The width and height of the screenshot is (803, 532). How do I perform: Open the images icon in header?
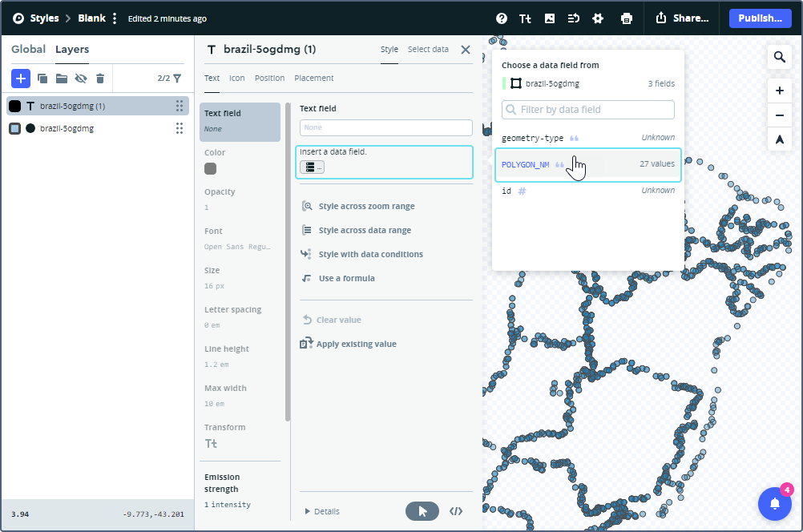coord(550,18)
